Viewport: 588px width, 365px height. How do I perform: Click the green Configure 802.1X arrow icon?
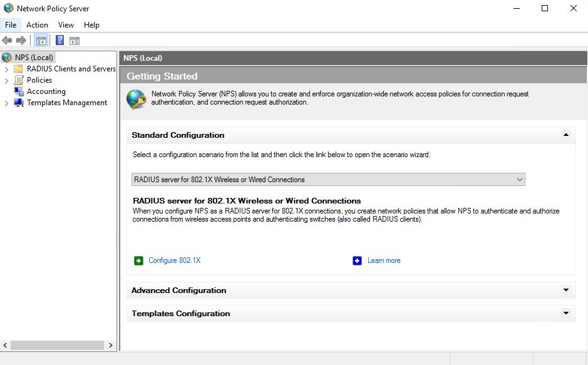pyautogui.click(x=139, y=260)
